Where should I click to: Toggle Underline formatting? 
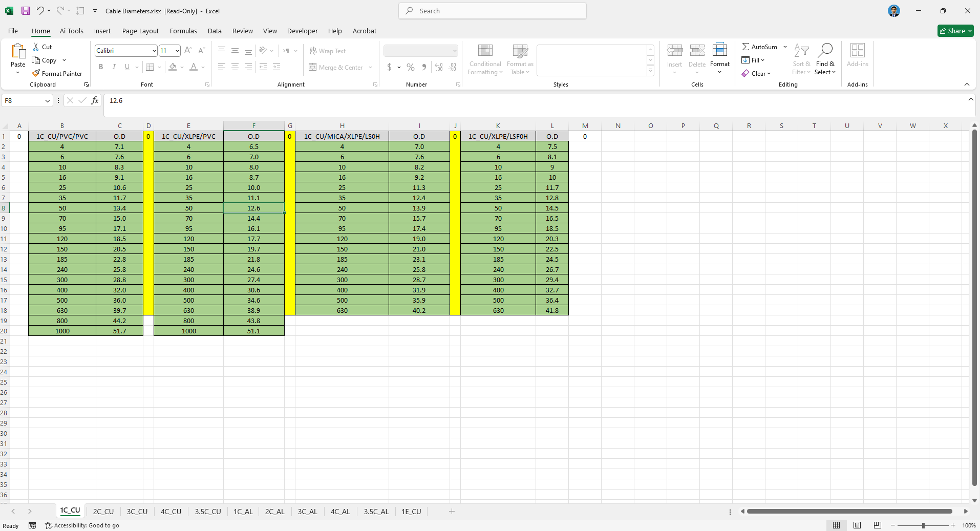pyautogui.click(x=127, y=67)
